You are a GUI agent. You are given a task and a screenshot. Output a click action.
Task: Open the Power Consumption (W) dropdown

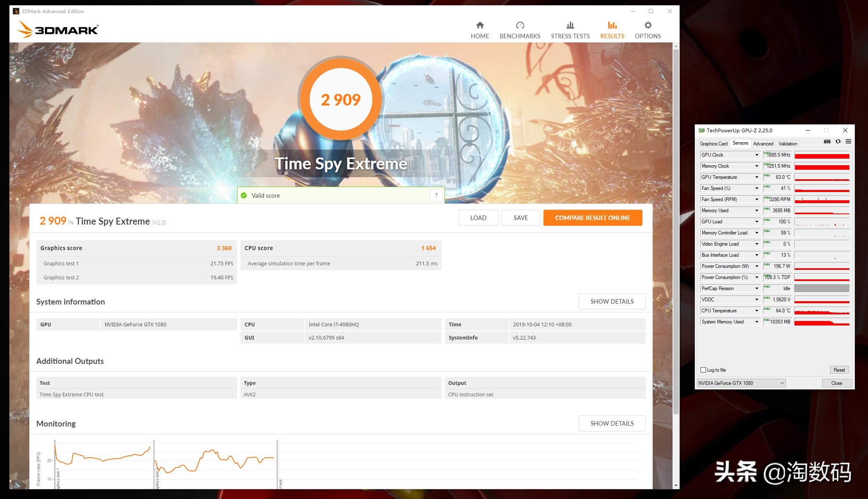coord(757,266)
